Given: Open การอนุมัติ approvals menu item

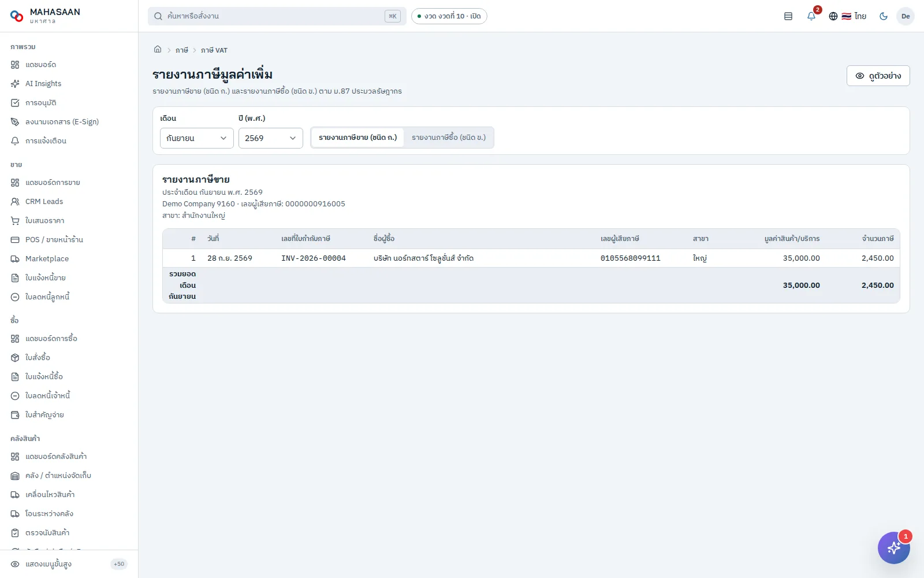Looking at the screenshot, I should 69,103.
